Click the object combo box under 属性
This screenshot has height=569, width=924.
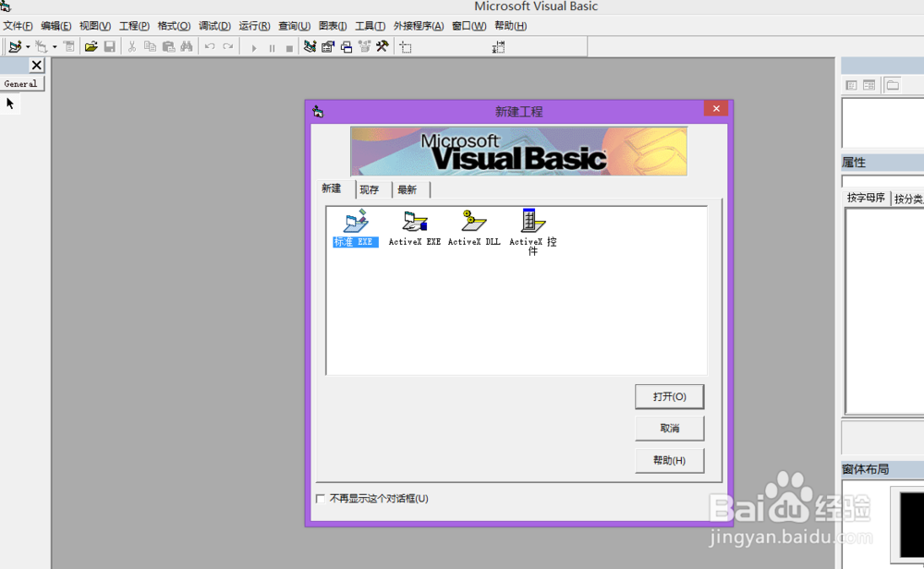pyautogui.click(x=882, y=181)
